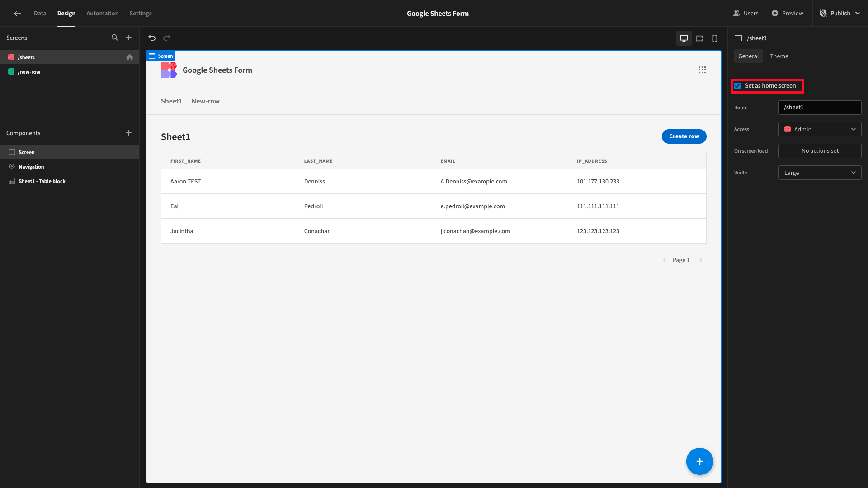Add a component with the plus icon
The height and width of the screenshot is (488, 868).
coord(129,133)
